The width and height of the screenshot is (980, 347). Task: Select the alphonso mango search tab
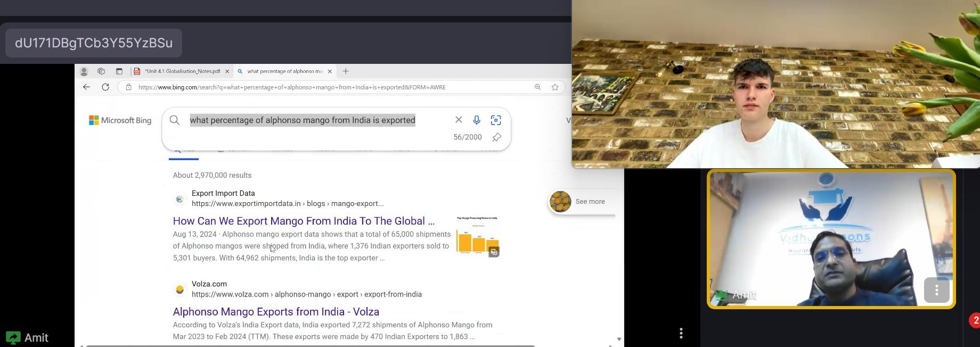coord(284,71)
